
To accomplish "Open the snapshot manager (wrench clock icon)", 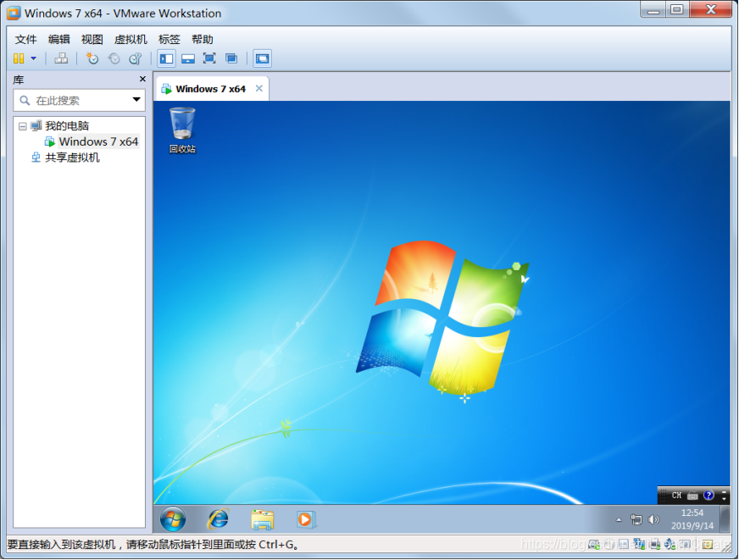I will (136, 58).
